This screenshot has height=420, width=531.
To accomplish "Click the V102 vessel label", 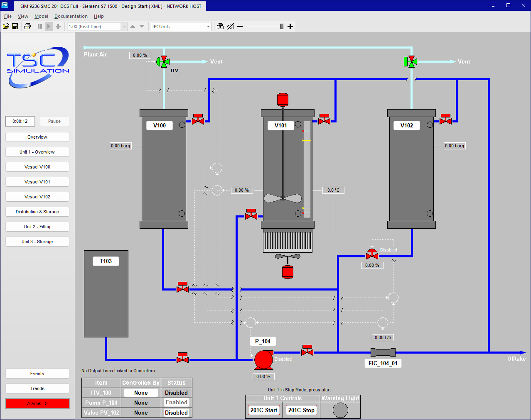I will pos(407,125).
